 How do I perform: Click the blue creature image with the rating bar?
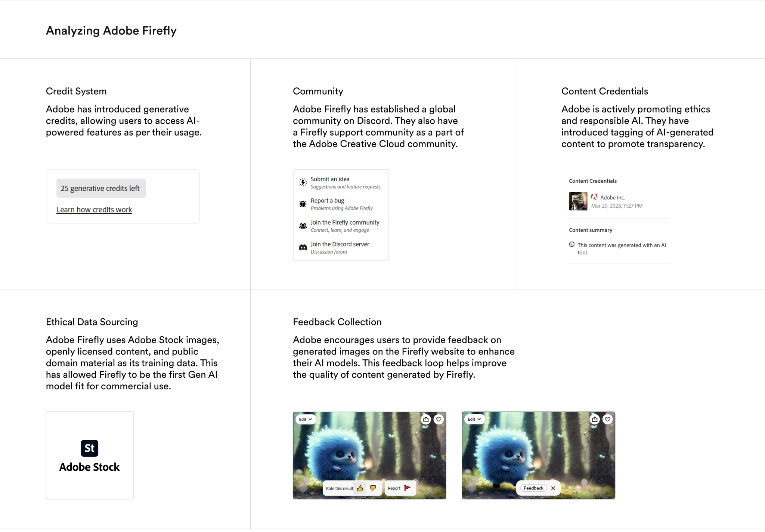coord(369,455)
